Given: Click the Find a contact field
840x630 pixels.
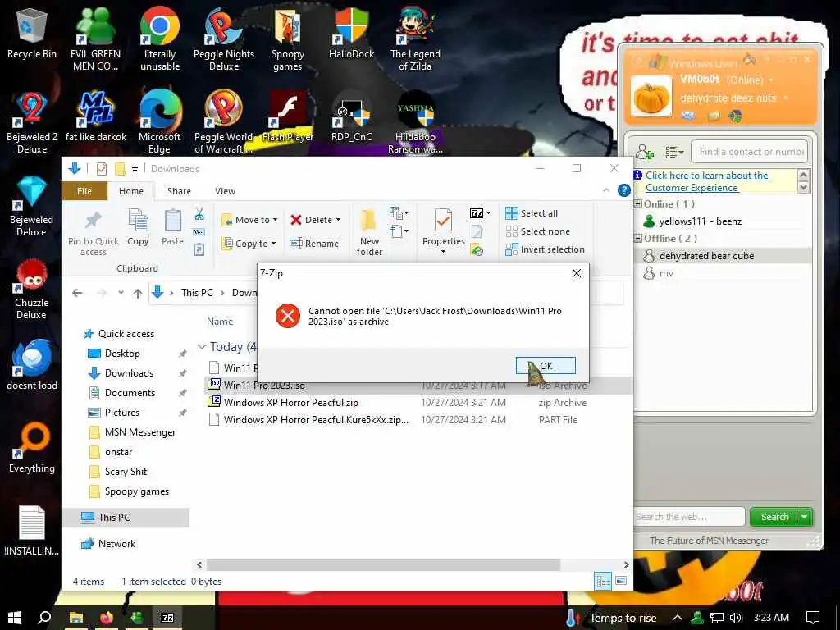Looking at the screenshot, I should [750, 152].
